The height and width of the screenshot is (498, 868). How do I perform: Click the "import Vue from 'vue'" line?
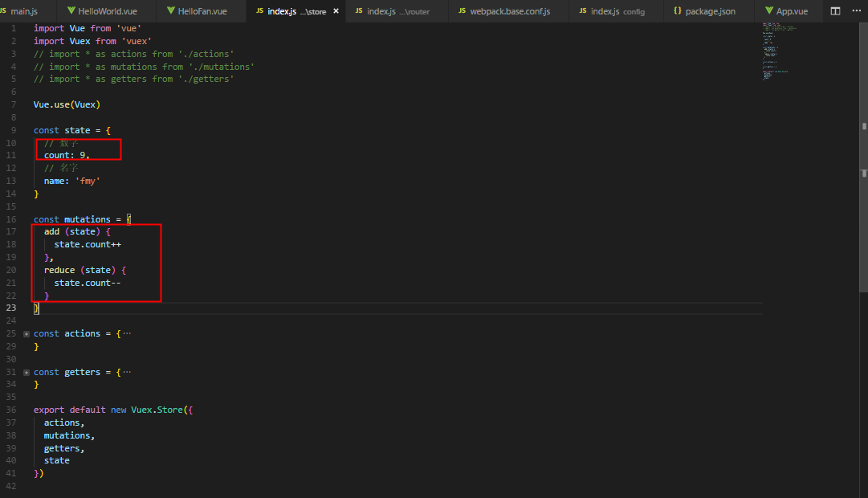(x=88, y=28)
